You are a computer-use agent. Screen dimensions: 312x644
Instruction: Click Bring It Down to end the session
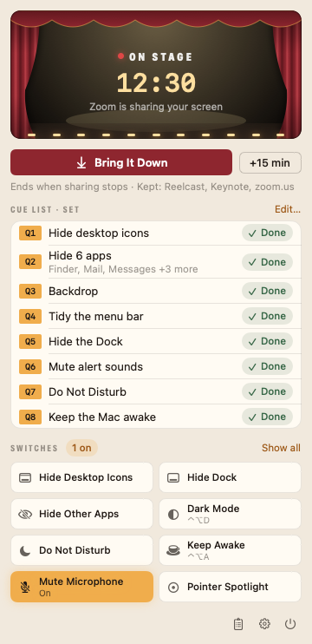[x=121, y=162]
